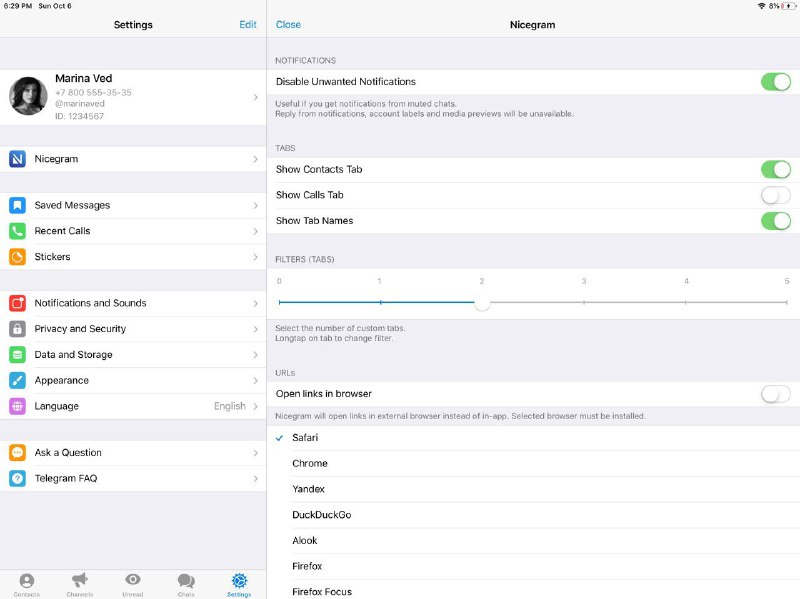Open the Saved Messages row chevron
Viewport: 800px width, 599px height.
tap(256, 206)
